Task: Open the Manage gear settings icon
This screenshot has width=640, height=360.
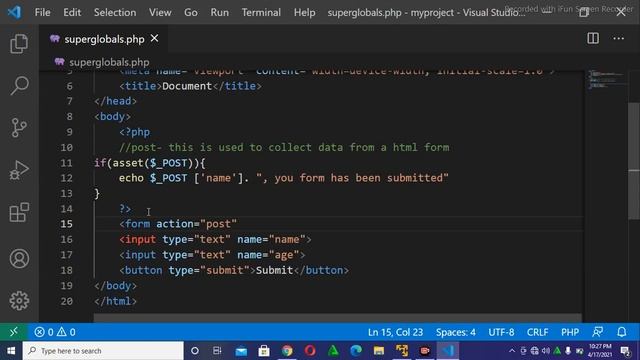Action: click(x=19, y=301)
